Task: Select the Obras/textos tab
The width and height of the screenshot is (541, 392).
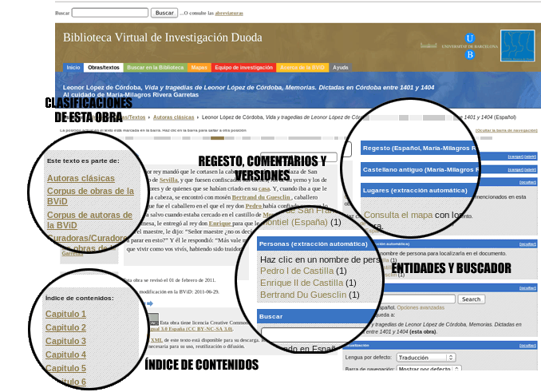Action: point(104,68)
